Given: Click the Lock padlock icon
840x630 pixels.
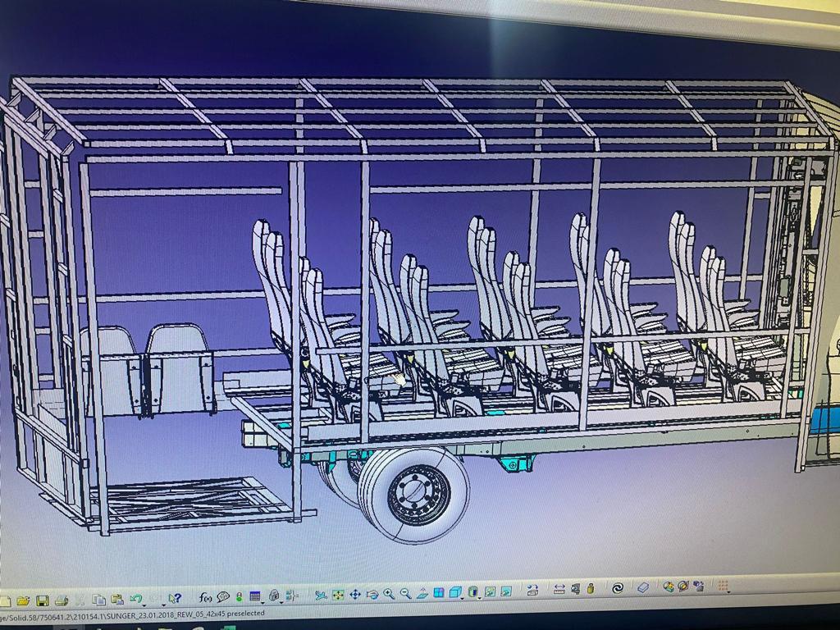Looking at the screenshot, I should tap(274, 596).
